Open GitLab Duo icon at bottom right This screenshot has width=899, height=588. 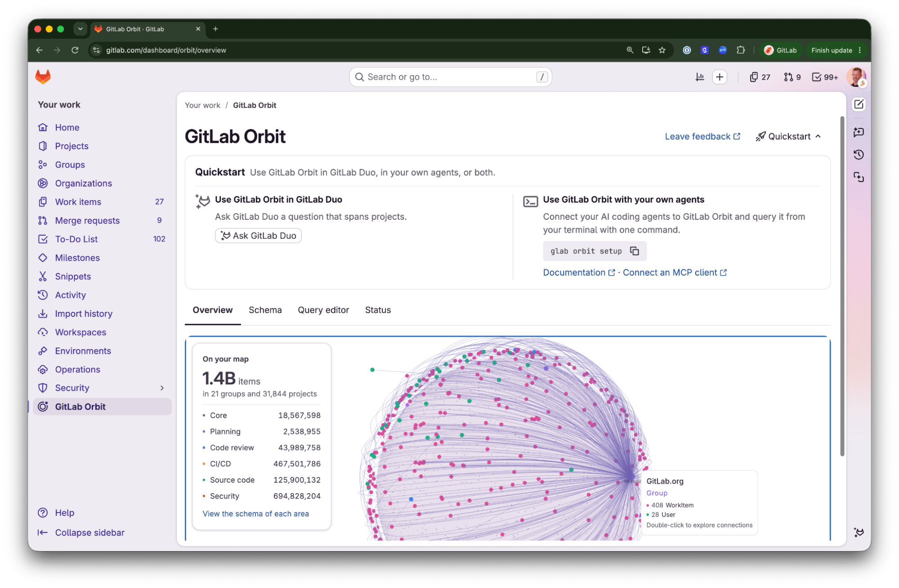coord(859,533)
